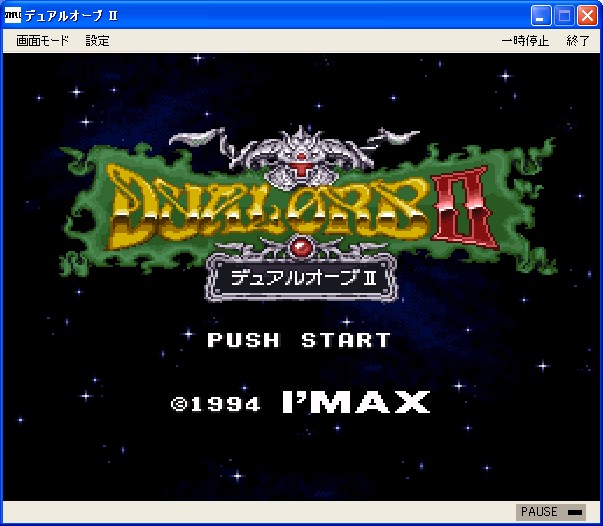
Task: Click the PAUSE indicator in status bar
Action: pos(551,512)
